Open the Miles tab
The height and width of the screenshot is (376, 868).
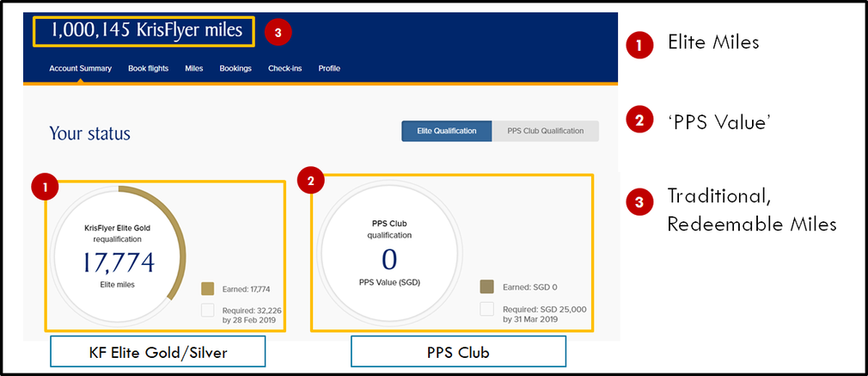(194, 69)
